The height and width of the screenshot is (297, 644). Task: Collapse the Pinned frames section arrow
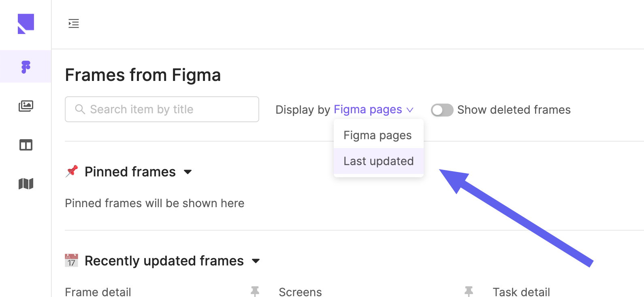[188, 172]
